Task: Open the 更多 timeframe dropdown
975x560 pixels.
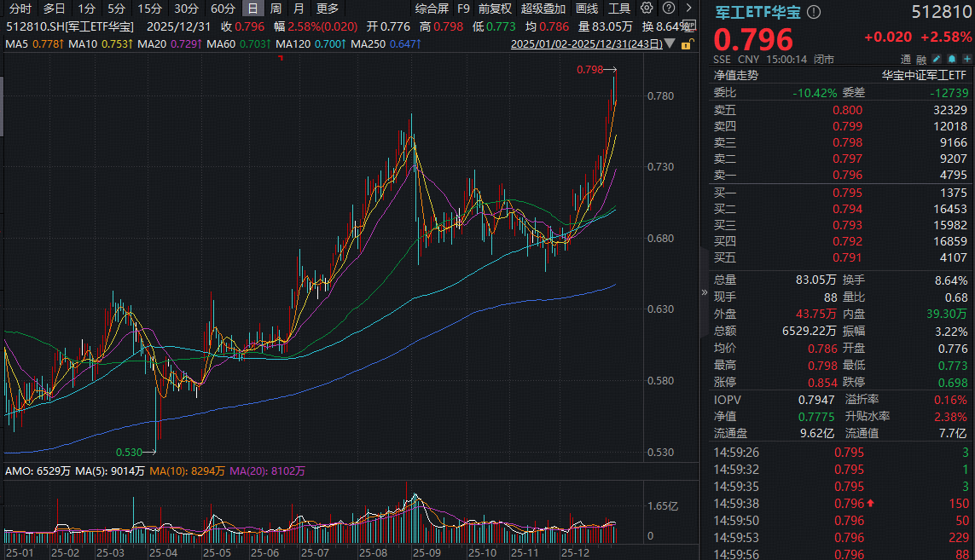Action: coord(327,9)
